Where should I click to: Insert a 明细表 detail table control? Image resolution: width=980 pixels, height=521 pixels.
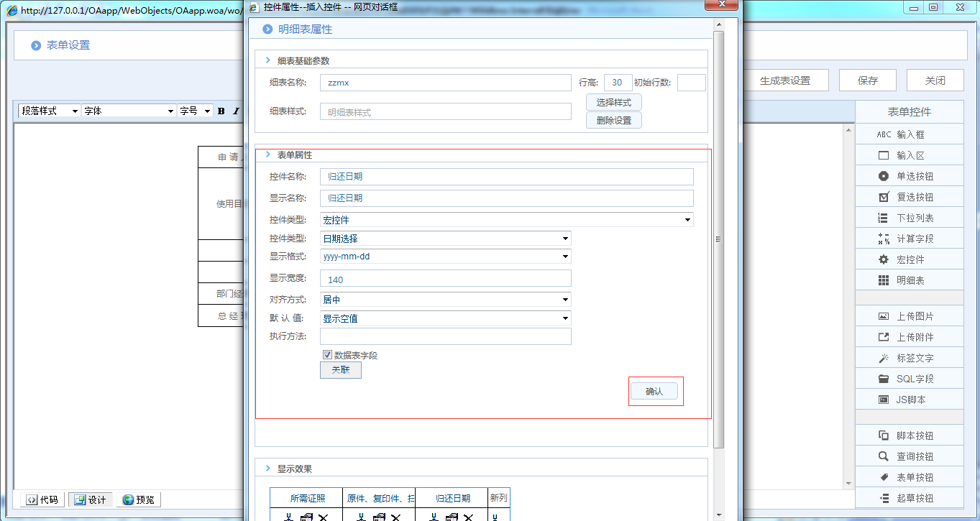pos(908,280)
